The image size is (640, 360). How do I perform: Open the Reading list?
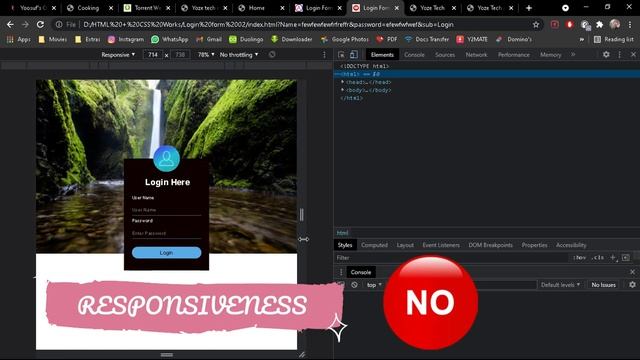(x=614, y=39)
